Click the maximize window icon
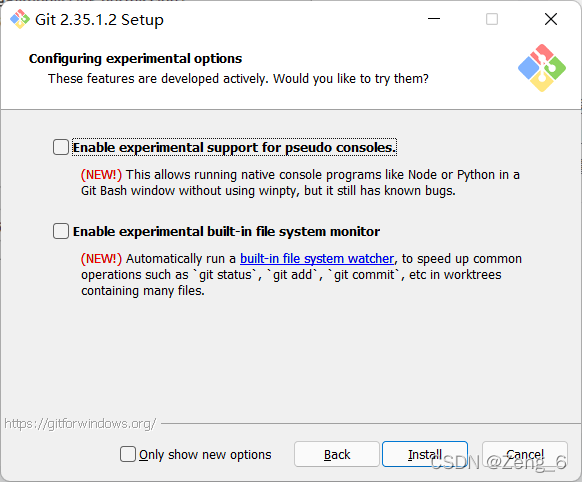The height and width of the screenshot is (482, 582). coord(492,19)
